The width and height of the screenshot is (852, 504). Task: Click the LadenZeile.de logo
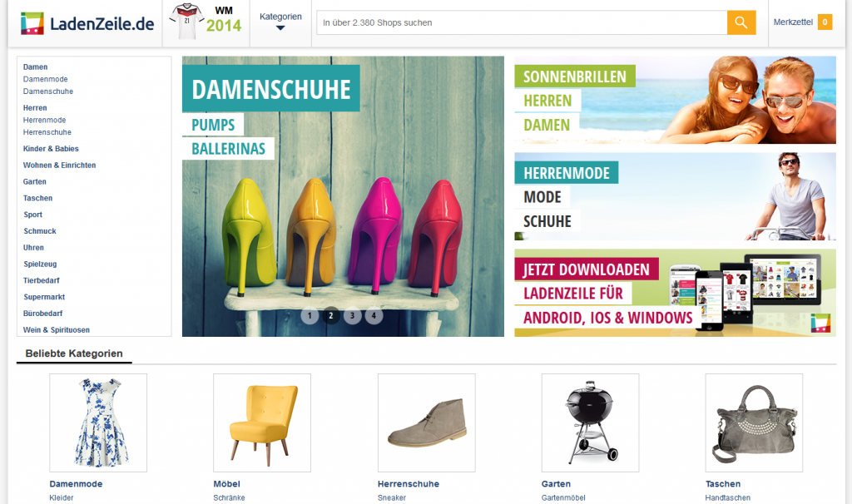pyautogui.click(x=87, y=23)
